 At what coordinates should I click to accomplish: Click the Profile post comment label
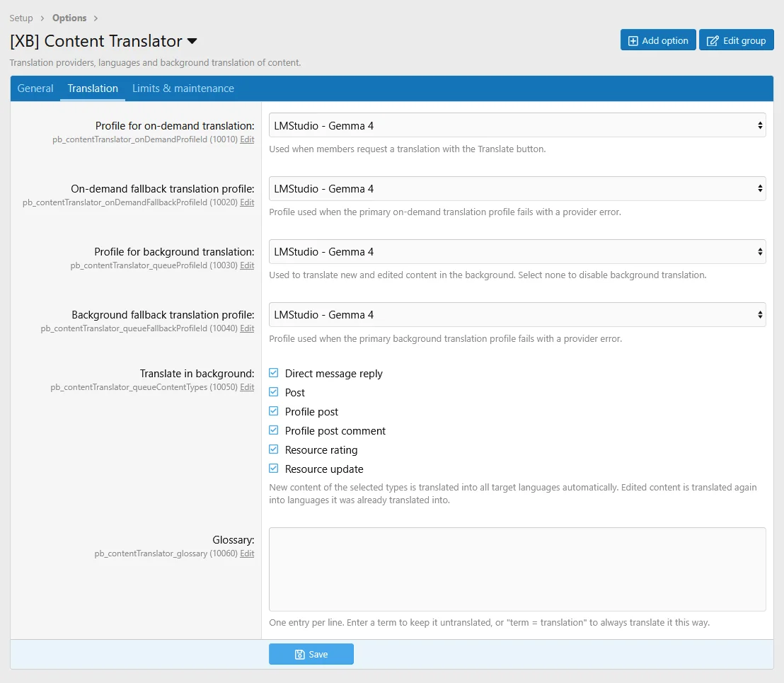tap(335, 431)
